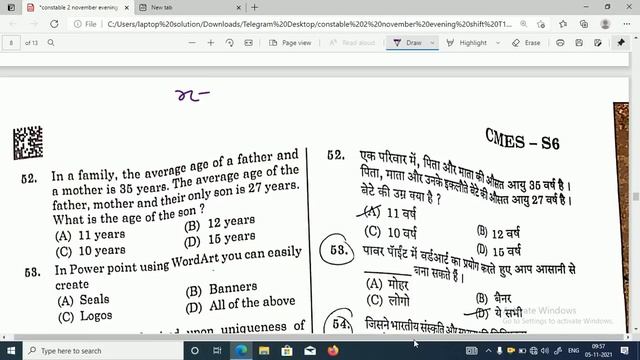Reload the page with refresh icon
The image size is (640, 360).
point(54,24)
